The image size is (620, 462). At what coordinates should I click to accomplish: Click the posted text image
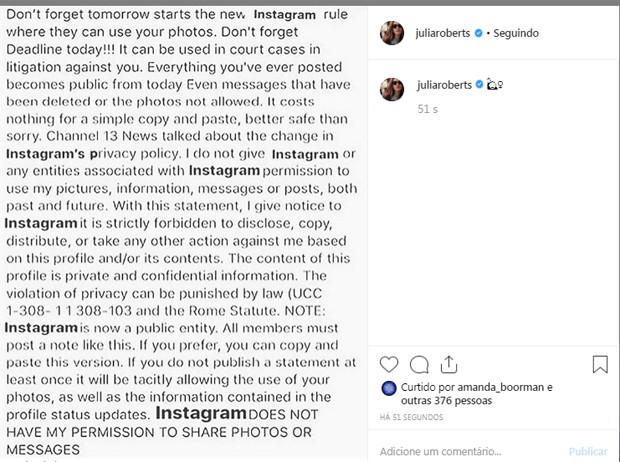click(184, 233)
